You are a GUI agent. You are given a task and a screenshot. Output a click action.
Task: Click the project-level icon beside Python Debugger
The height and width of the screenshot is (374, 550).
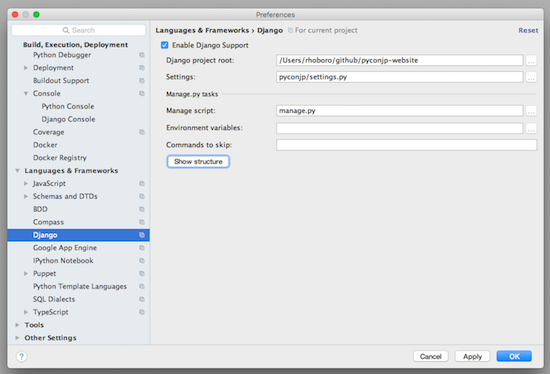click(x=142, y=55)
